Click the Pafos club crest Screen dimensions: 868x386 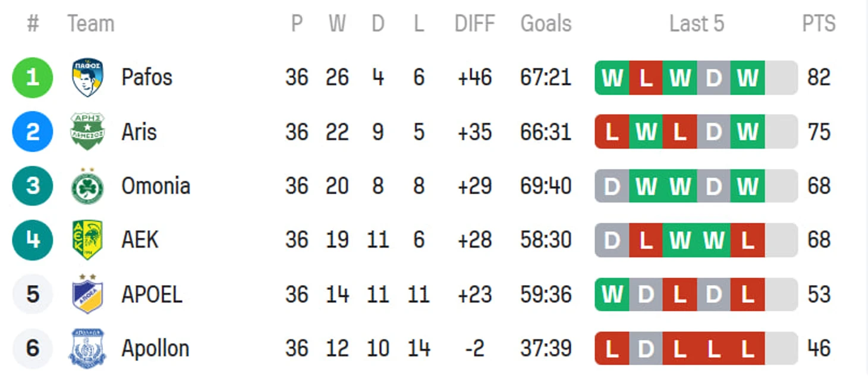(87, 77)
